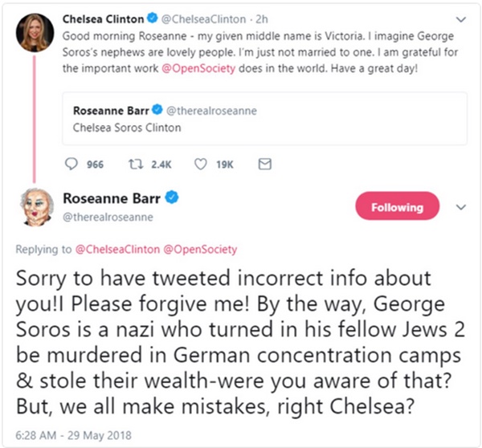Expand the options chevron on Chelsea's tweet

(x=459, y=18)
